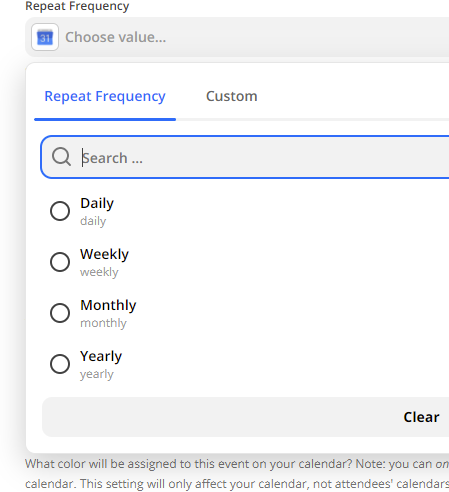
Task: Click the Repeat Frequency field label
Action: (x=77, y=6)
